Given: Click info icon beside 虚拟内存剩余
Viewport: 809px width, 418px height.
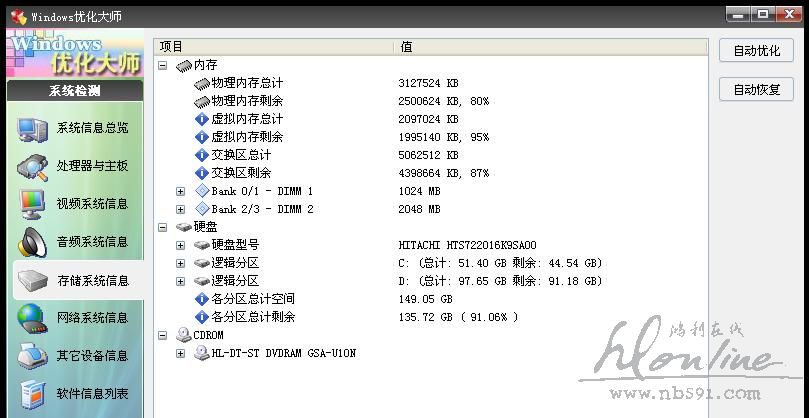Looking at the screenshot, I should click(x=202, y=137).
